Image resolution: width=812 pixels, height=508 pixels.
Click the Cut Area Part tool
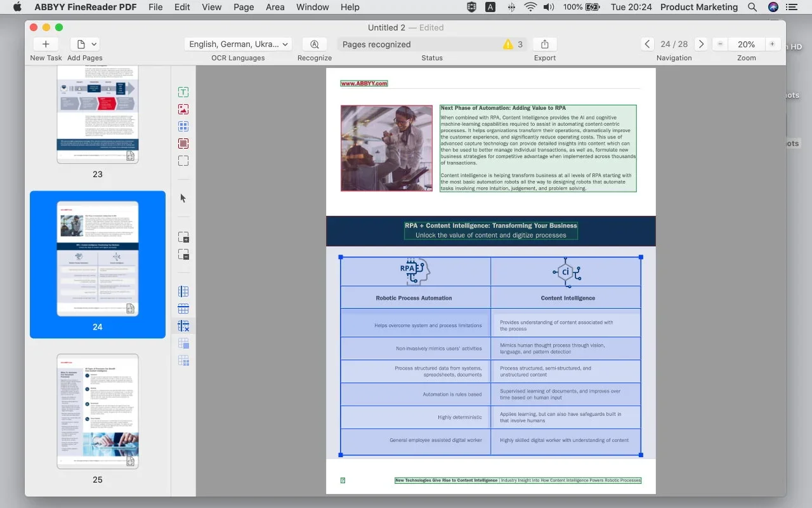tap(183, 255)
